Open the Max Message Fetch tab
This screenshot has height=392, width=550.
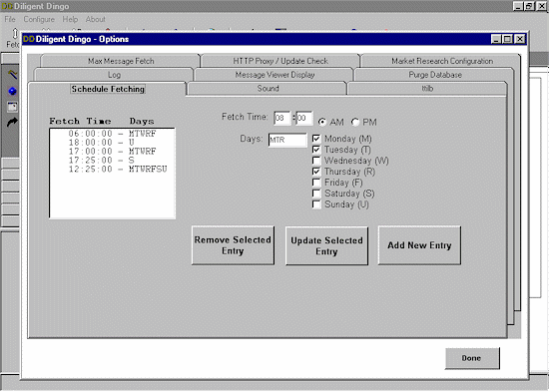[121, 61]
